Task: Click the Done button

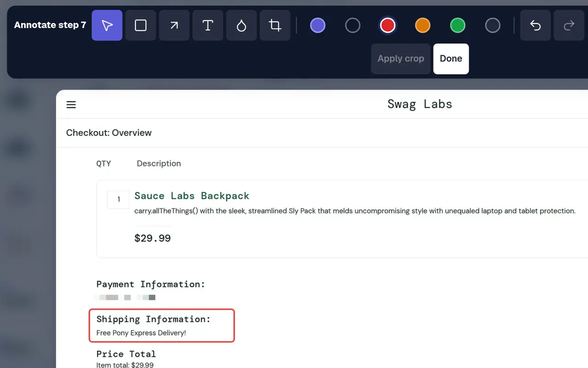Action: (x=451, y=59)
